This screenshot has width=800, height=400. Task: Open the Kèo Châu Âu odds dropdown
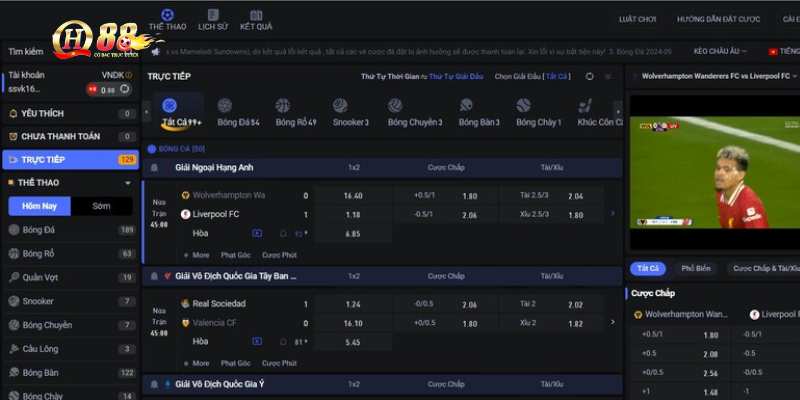pyautogui.click(x=720, y=52)
